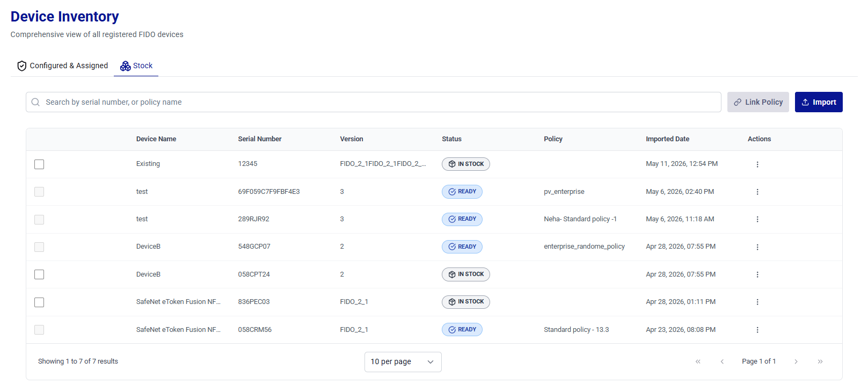Click the Status column header
Image resolution: width=868 pixels, height=391 pixels.
(x=451, y=139)
